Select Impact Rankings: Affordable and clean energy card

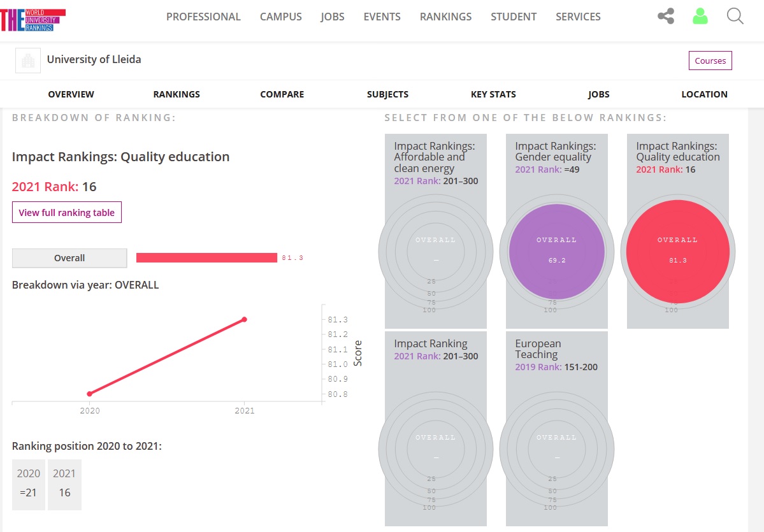[x=436, y=231]
